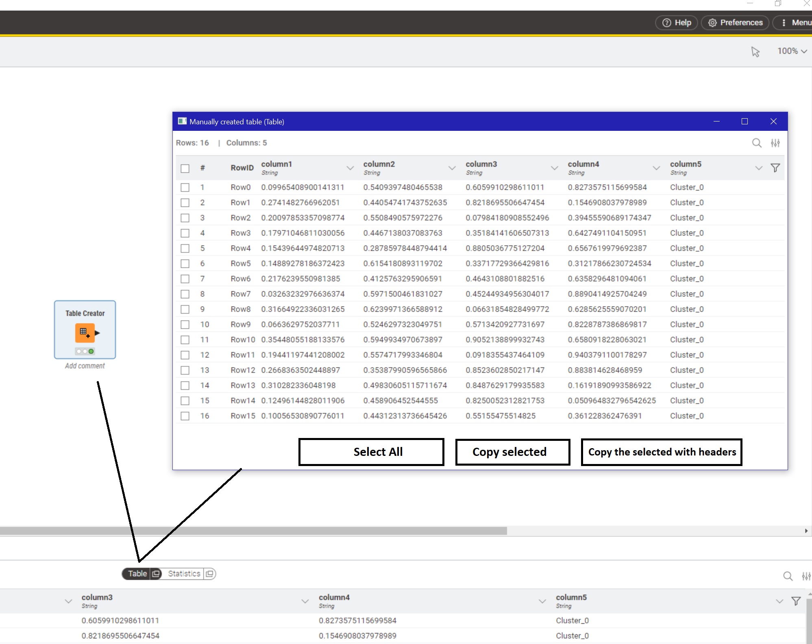Open the Menu kebab button
This screenshot has width=812, height=644.
793,23
